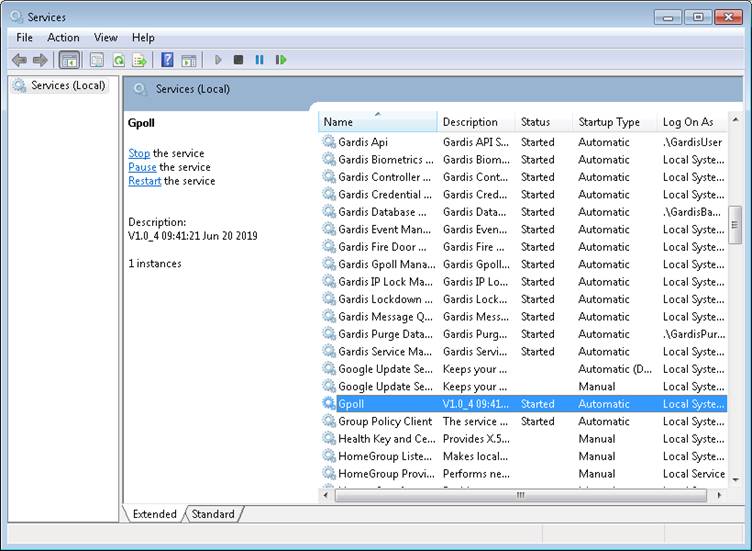752x551 pixels.
Task: Click the horizontal scrollbar thumb
Action: tap(520, 495)
